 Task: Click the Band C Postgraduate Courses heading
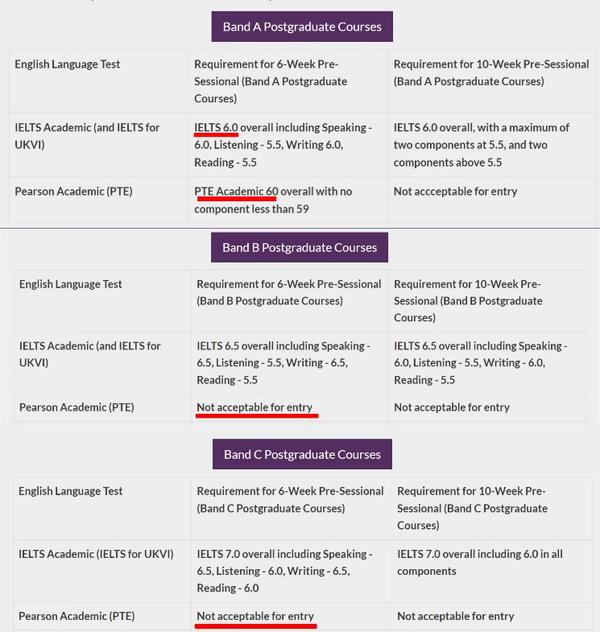point(302,454)
